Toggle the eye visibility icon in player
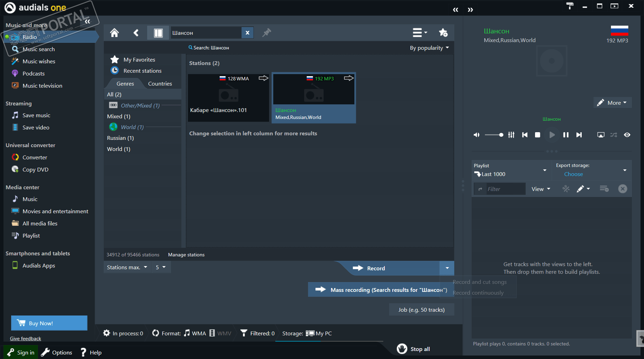The image size is (644, 359). tap(627, 135)
